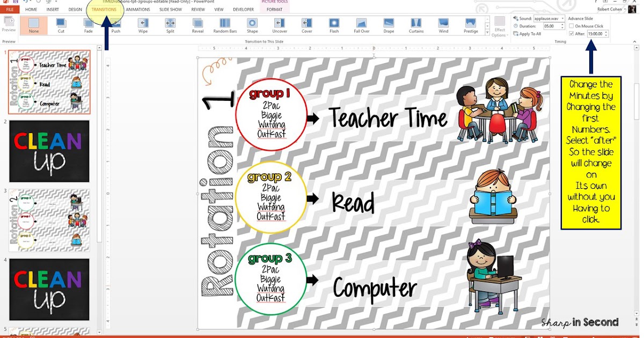The height and width of the screenshot is (338, 644).
Task: Open the SLIDE SHOW tab
Action: pyautogui.click(x=170, y=9)
